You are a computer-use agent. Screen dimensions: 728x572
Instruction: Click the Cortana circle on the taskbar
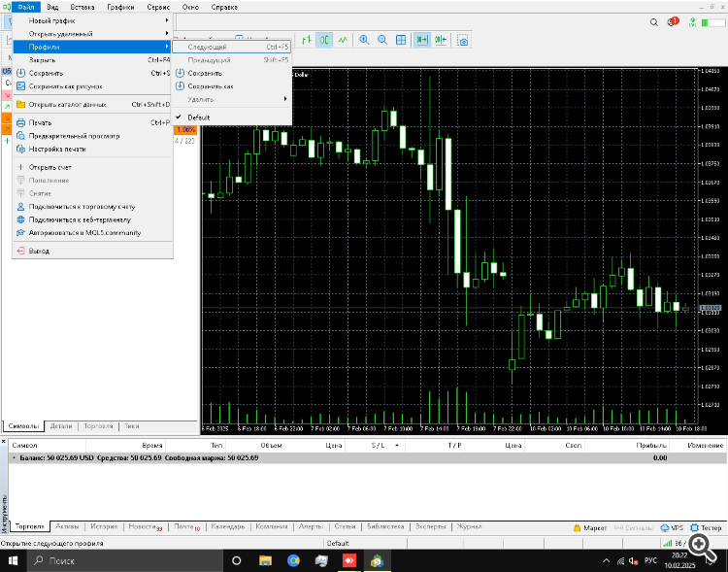point(236,561)
